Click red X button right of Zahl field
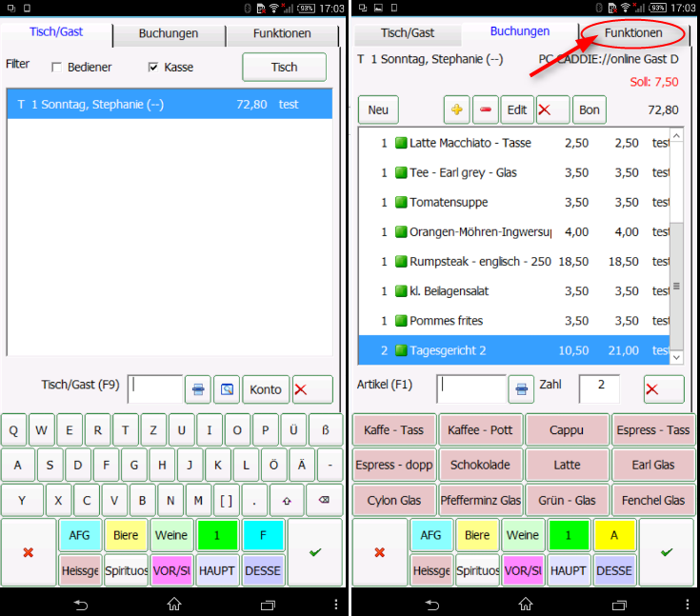The width and height of the screenshot is (700, 616). pyautogui.click(x=664, y=389)
